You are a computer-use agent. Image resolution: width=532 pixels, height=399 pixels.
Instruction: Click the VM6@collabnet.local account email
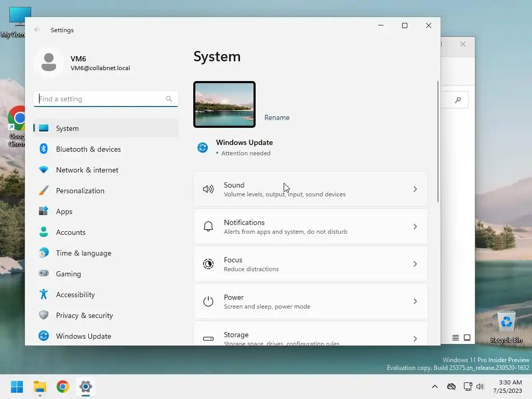click(x=100, y=68)
